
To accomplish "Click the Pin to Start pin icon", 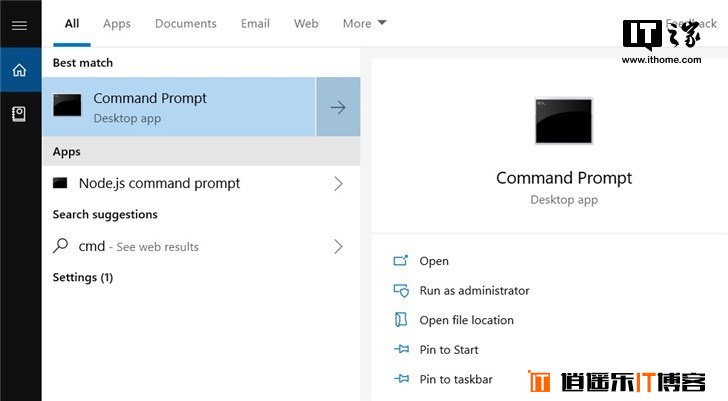I will tap(401, 349).
